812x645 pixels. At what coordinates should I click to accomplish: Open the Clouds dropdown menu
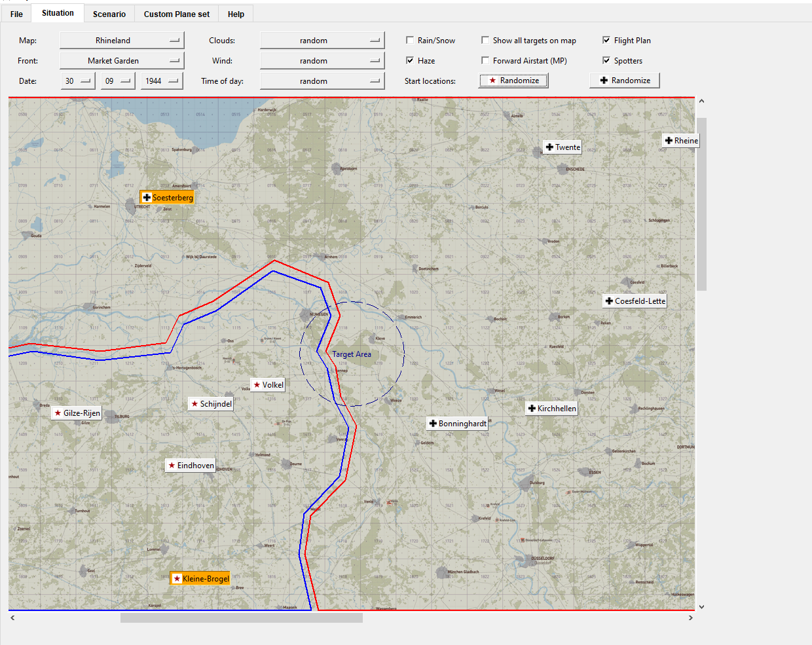coord(322,41)
